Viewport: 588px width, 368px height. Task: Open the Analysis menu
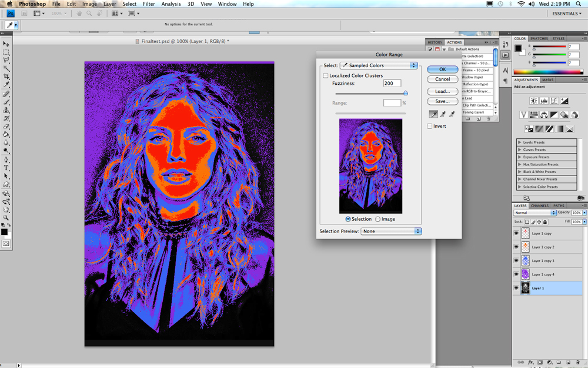[171, 4]
